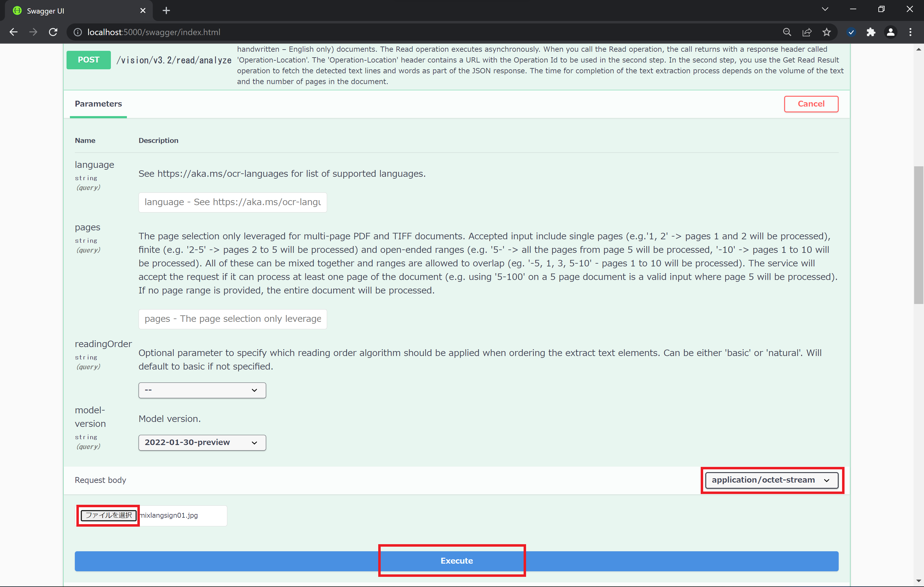Image resolution: width=924 pixels, height=587 pixels.
Task: Click the site information icon
Action: [x=78, y=32]
